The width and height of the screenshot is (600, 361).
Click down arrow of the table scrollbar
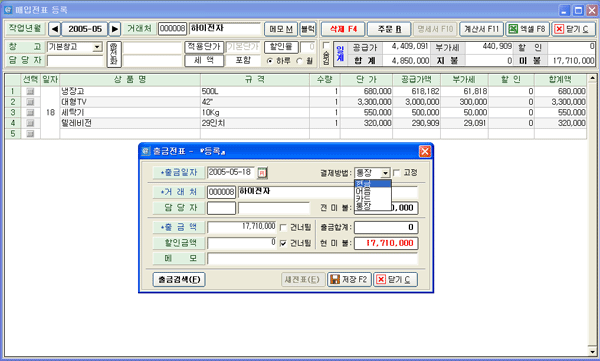coord(593,351)
